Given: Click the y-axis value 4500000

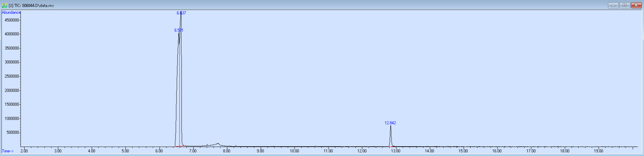Looking at the screenshot, I should (x=12, y=20).
